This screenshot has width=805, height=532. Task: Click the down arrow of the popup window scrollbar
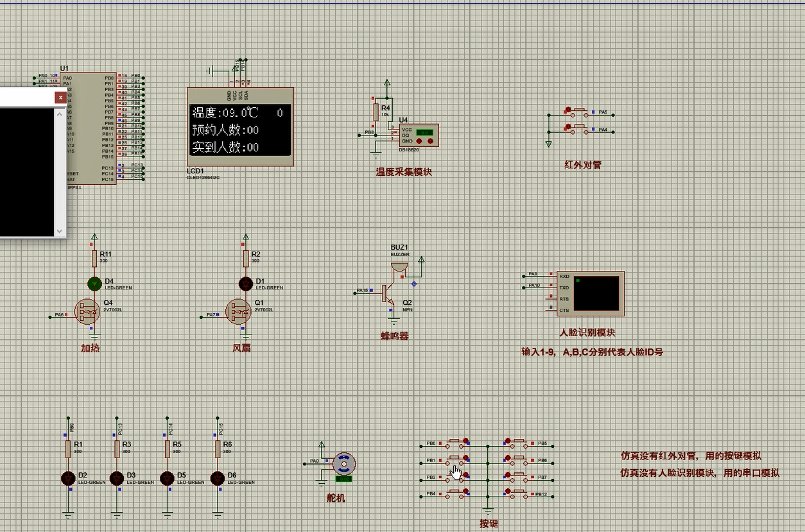click(x=58, y=231)
